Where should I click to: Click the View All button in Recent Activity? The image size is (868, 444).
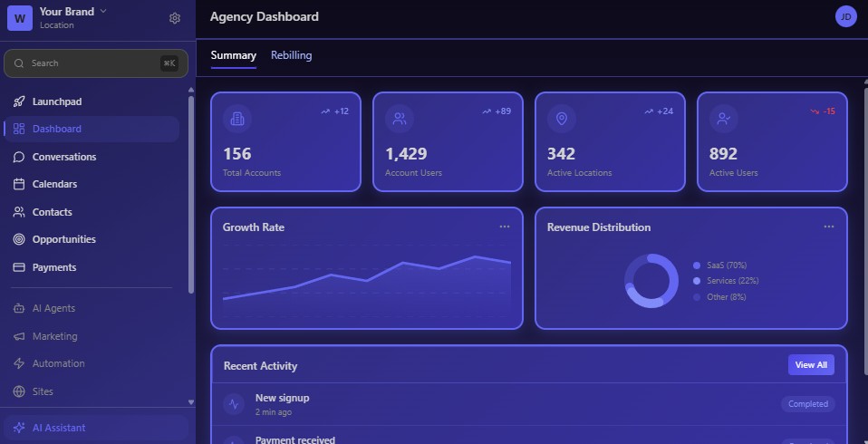pos(811,365)
